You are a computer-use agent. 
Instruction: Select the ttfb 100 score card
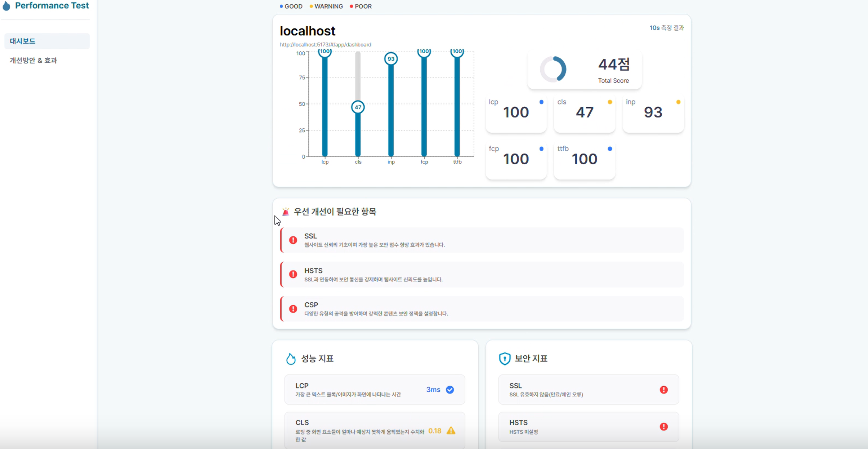coord(584,160)
